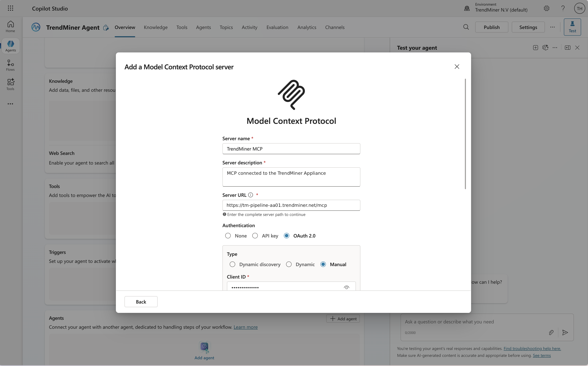Click the Client ID password field
The height and width of the screenshot is (366, 588).
291,286
